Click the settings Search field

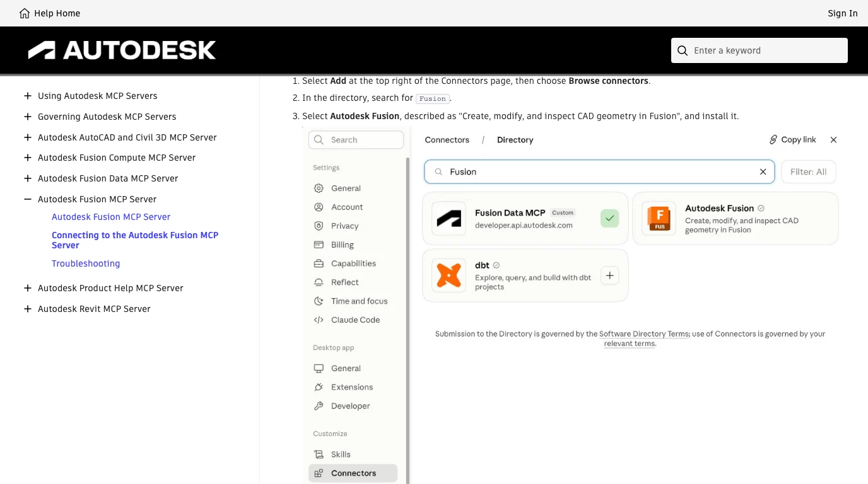click(x=356, y=140)
